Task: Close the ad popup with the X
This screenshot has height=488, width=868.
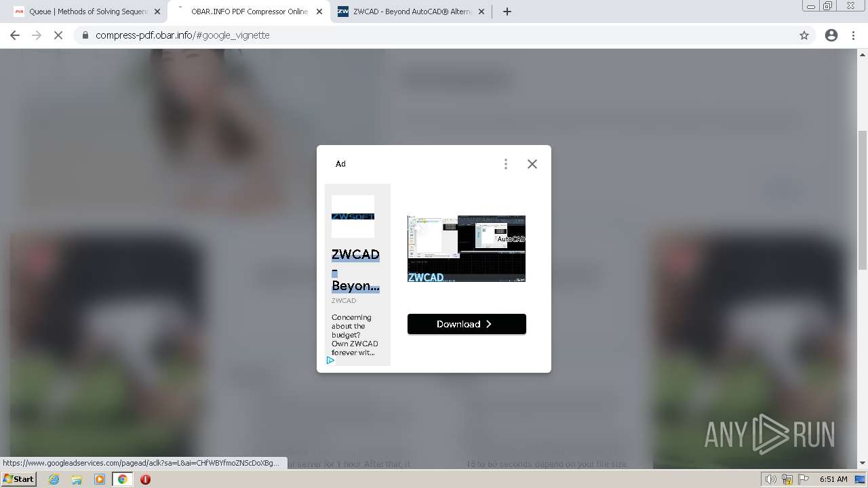Action: tap(532, 164)
